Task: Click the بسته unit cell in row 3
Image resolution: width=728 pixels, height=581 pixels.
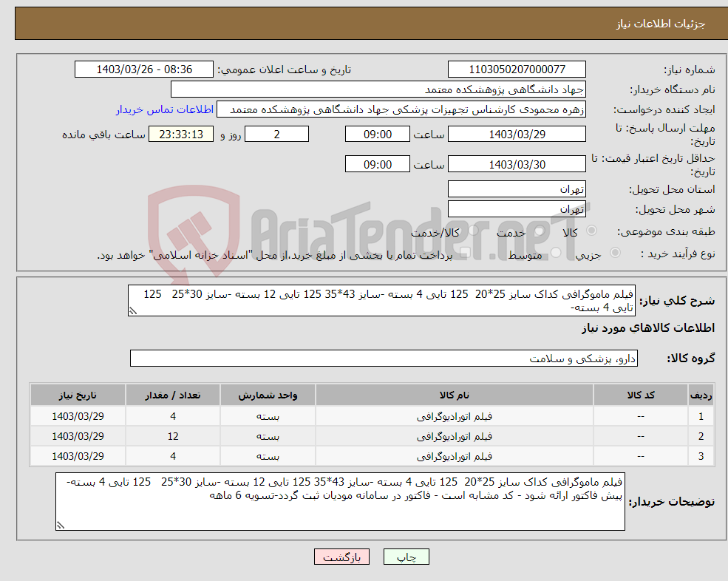Action: pyautogui.click(x=268, y=457)
